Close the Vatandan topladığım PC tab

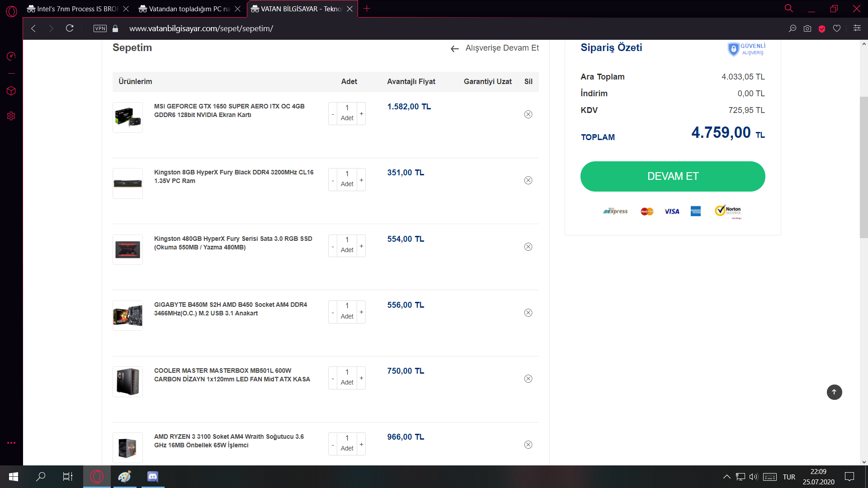[x=238, y=9]
